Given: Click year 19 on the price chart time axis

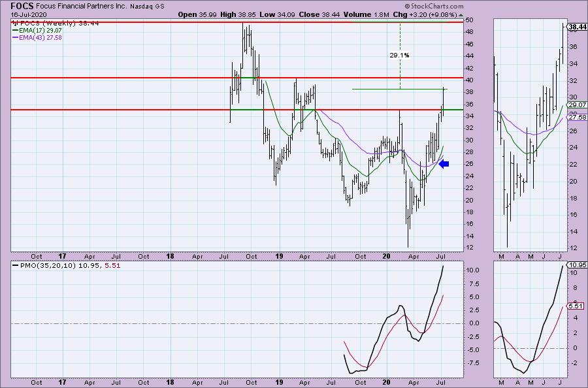Looking at the screenshot, I should pyautogui.click(x=279, y=257).
